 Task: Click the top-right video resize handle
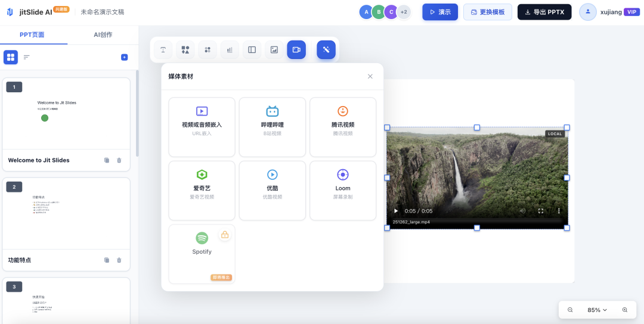click(x=567, y=127)
